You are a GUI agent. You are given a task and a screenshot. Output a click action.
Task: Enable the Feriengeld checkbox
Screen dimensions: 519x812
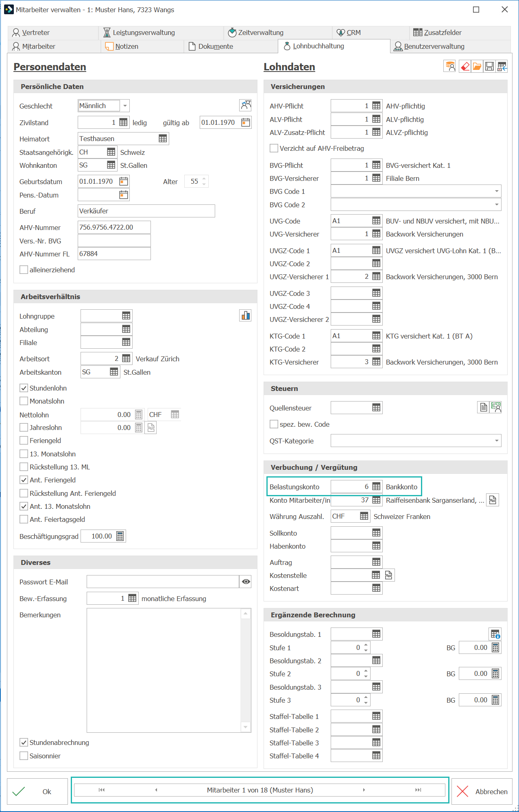coord(24,441)
